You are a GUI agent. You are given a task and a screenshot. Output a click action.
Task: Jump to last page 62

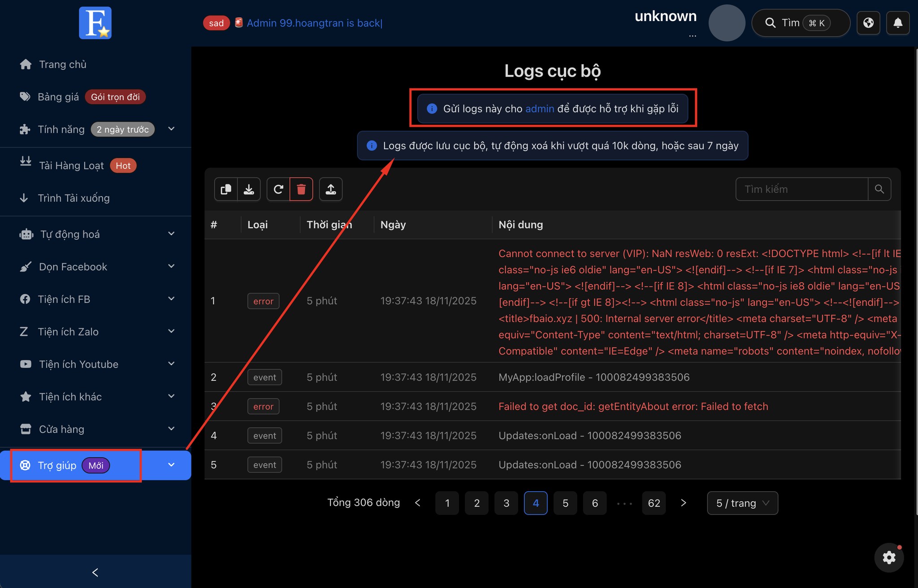[654, 503]
